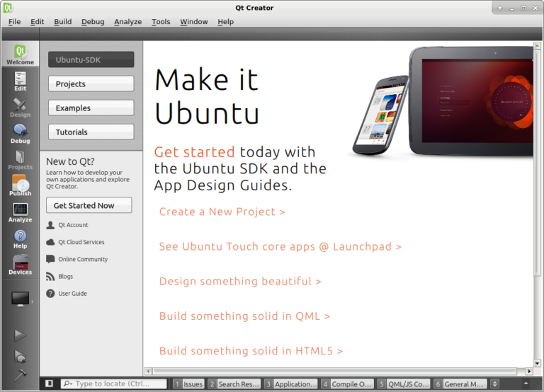544x392 pixels.
Task: Open the Examples section
Action: (91, 108)
